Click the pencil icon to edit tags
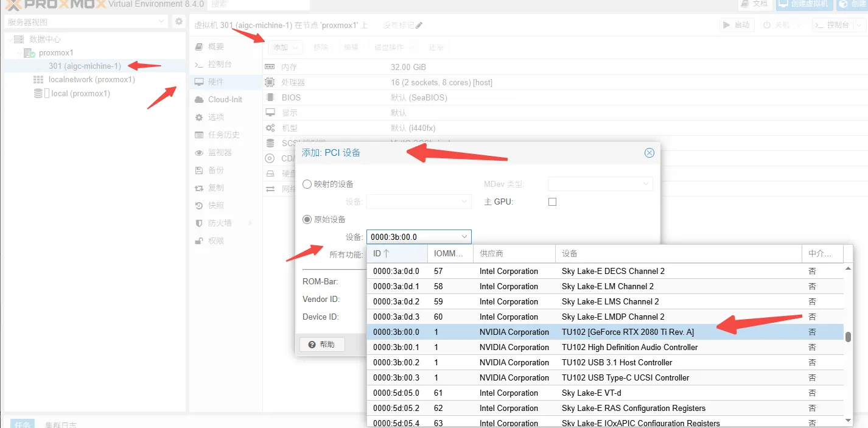 click(419, 26)
